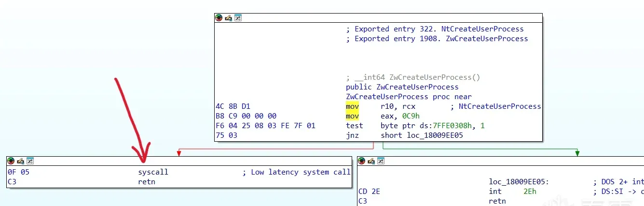This screenshot has width=644, height=206.
Task: Click the 'syscall' instruction
Action: click(x=153, y=172)
